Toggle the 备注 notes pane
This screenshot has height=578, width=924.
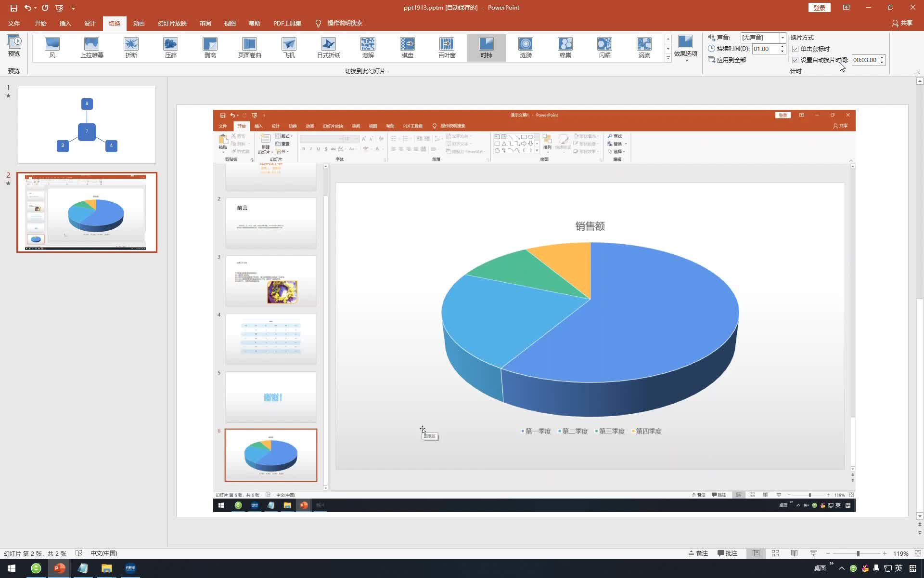click(698, 553)
